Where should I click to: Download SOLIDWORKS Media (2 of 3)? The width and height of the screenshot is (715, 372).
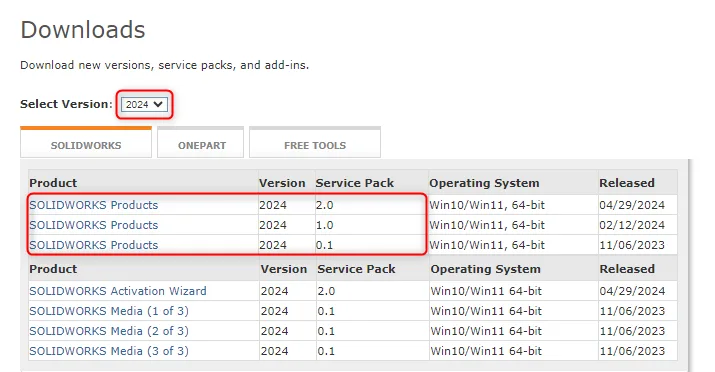tap(109, 331)
